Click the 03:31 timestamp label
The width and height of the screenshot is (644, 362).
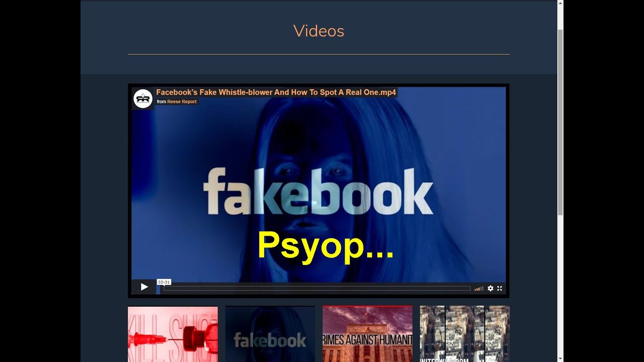pyautogui.click(x=164, y=282)
